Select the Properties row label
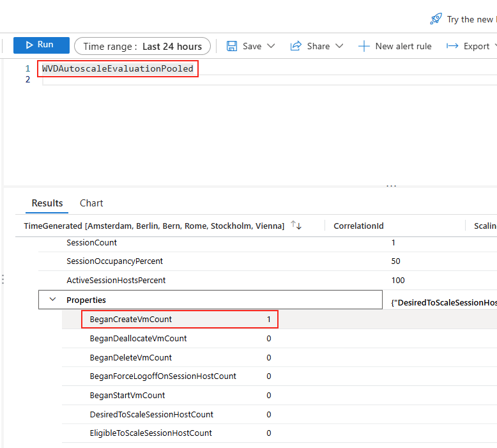The width and height of the screenshot is (497, 448). click(86, 300)
